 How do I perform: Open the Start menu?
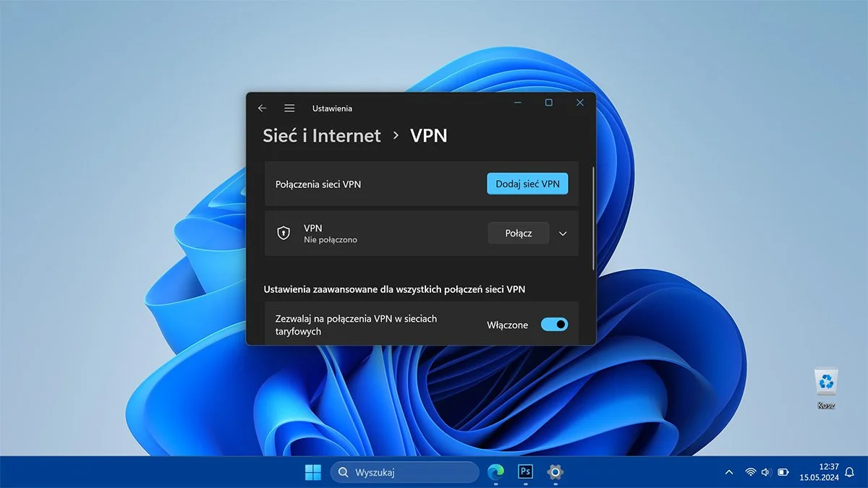[312, 471]
